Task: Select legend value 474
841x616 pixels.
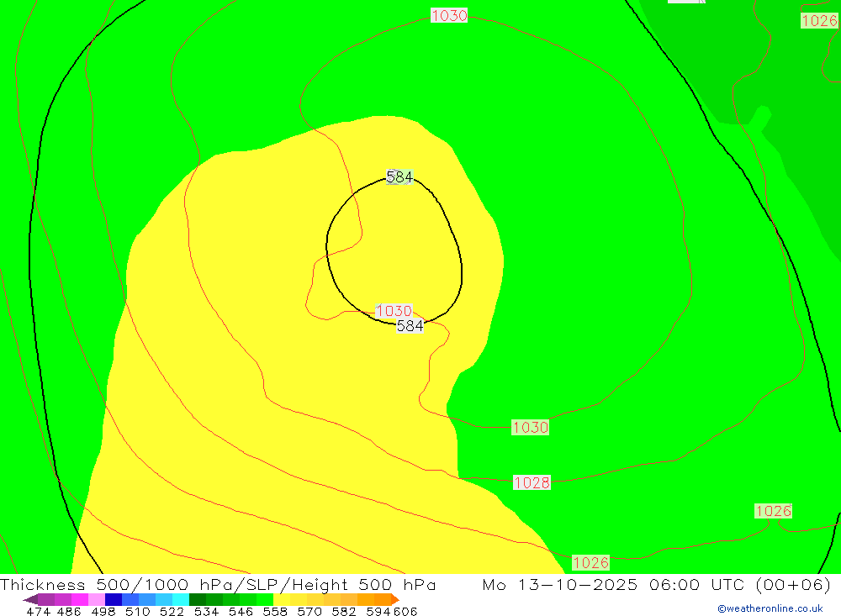Action: pyautogui.click(x=38, y=611)
